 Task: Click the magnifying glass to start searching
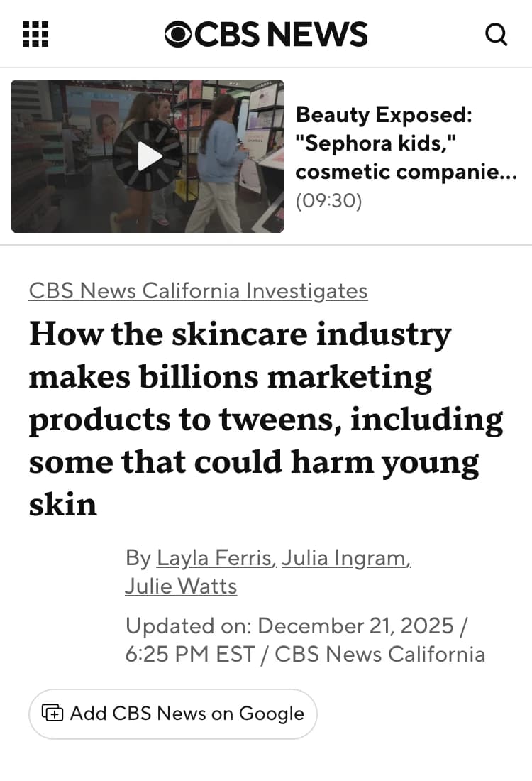click(x=496, y=33)
